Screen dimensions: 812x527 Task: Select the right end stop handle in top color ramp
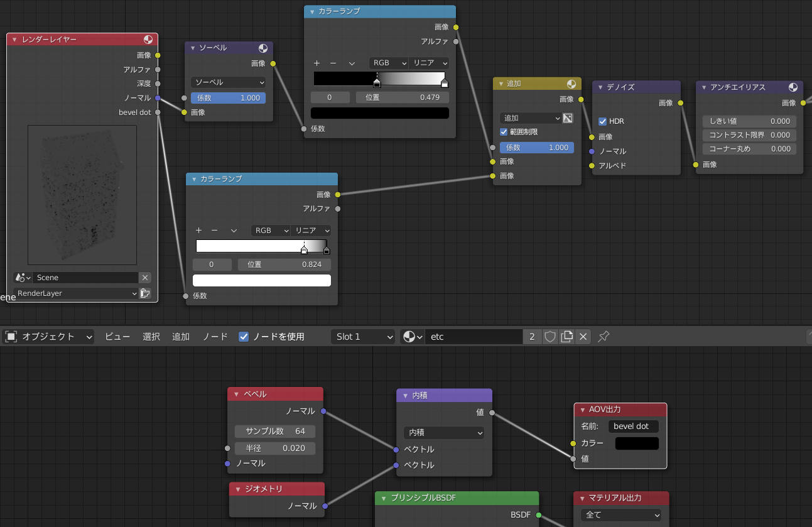coord(445,83)
